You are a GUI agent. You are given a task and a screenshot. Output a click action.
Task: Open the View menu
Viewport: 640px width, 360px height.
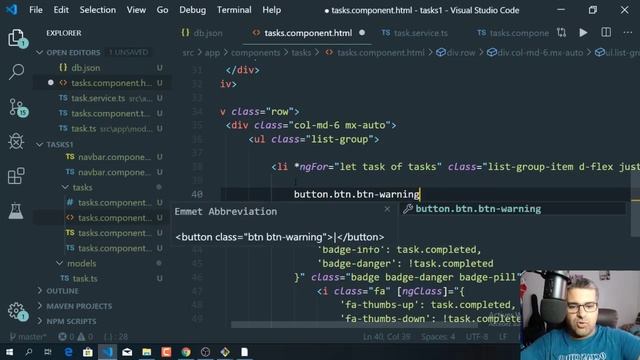136,10
